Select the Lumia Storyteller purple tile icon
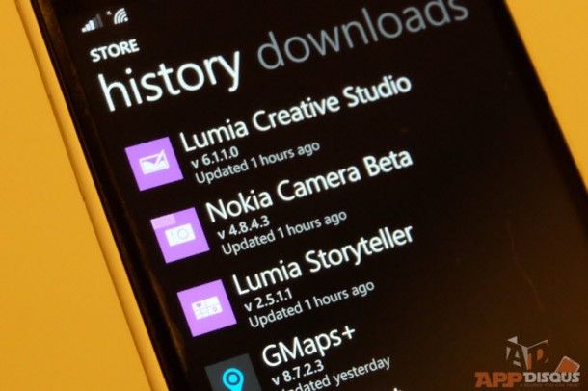This screenshot has height=391, width=588. point(206,308)
